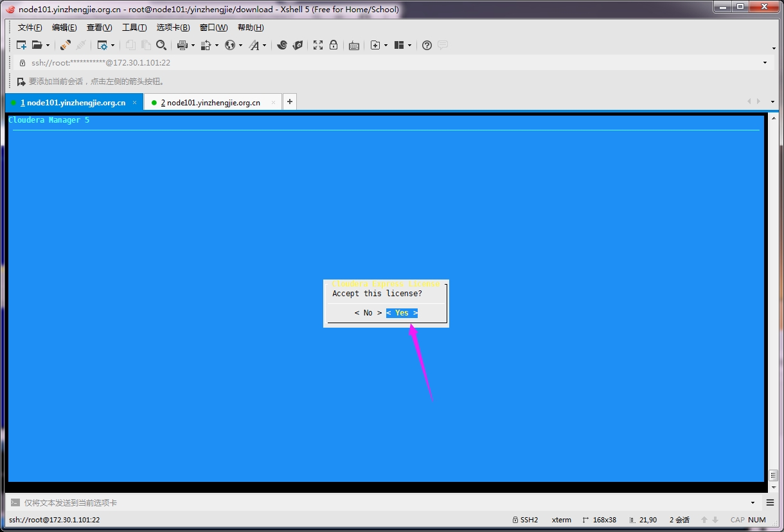This screenshot has height=532, width=784.
Task: Open the 窗口(W) menu
Action: (x=213, y=28)
